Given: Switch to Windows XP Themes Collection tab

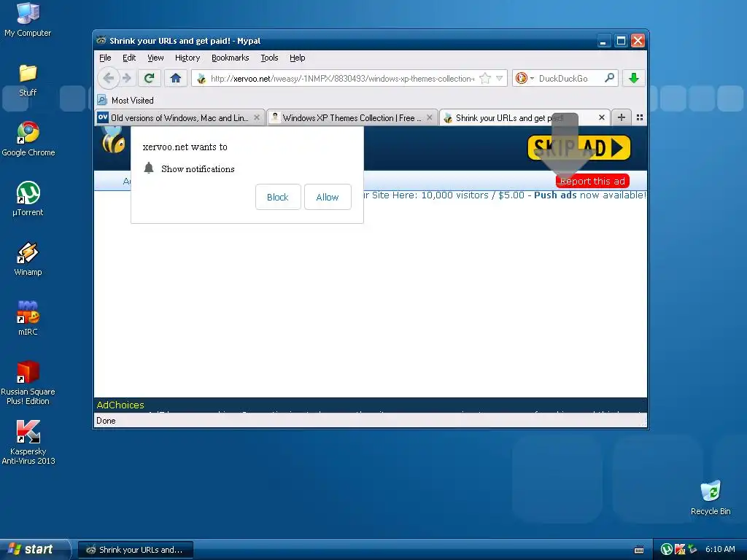Looking at the screenshot, I should pos(352,117).
